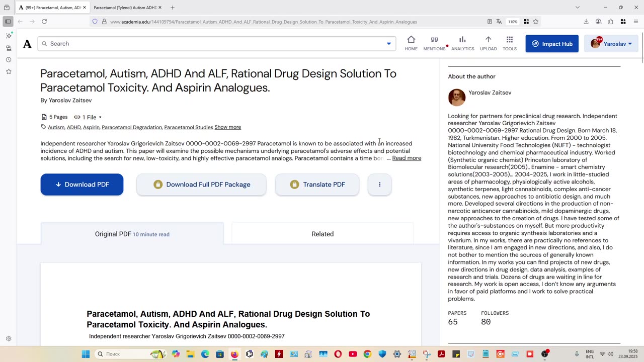The width and height of the screenshot is (644, 362).
Task: Switch to the Related tab
Action: pos(323,234)
